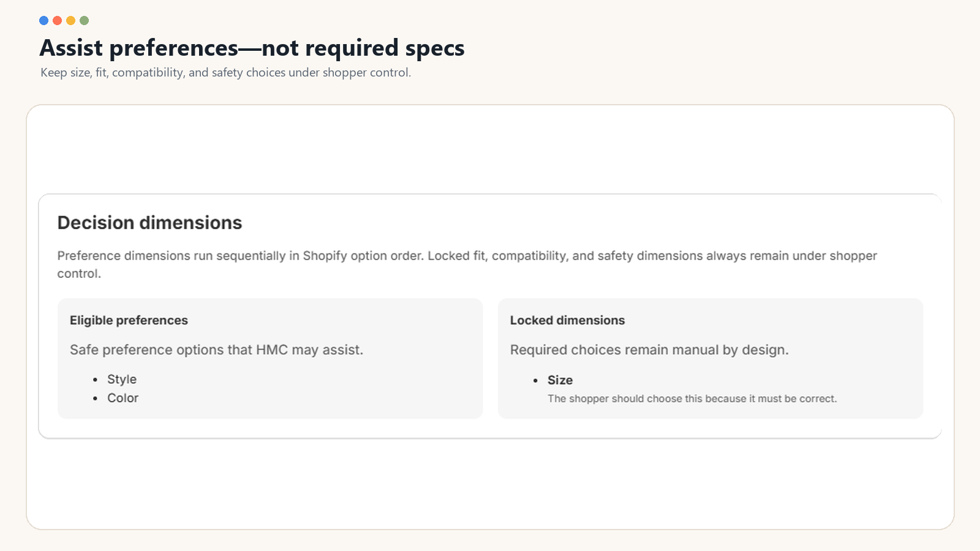
Task: Click the Locked dimensions card title
Action: [x=567, y=320]
